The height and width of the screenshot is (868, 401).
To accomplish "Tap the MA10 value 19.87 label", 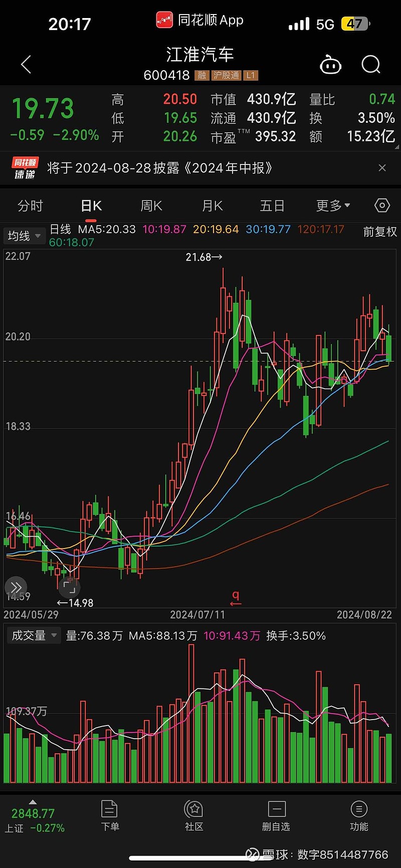I will point(164,229).
